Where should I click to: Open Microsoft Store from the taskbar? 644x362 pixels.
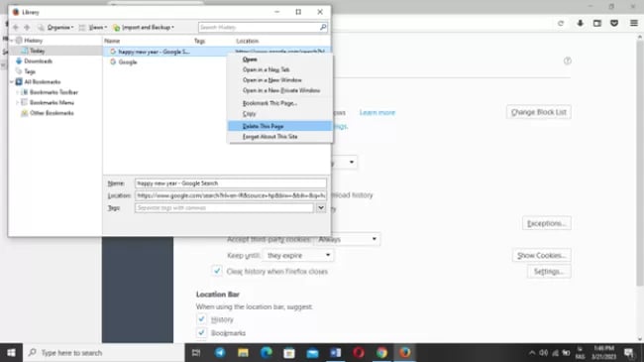289,352
